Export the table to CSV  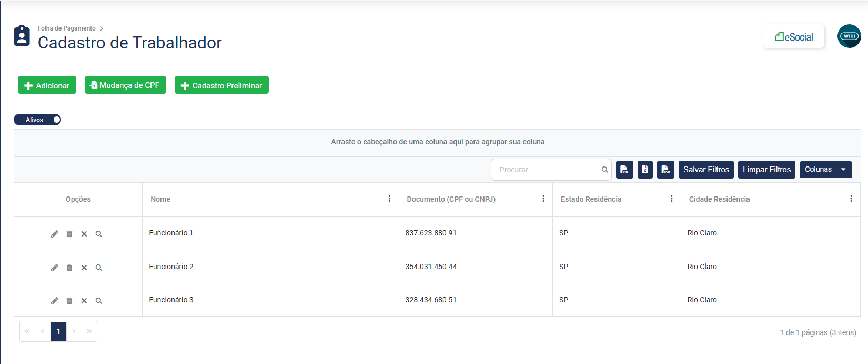(665, 170)
